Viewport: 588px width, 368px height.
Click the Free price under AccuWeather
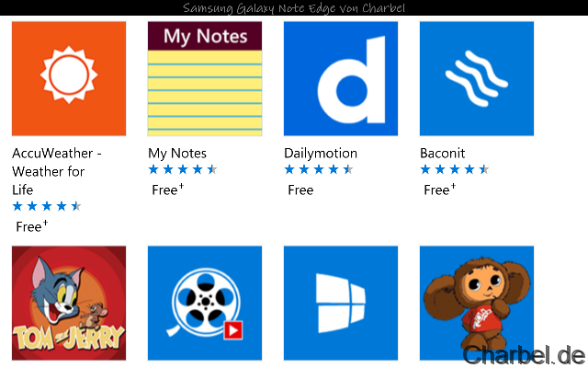31,226
